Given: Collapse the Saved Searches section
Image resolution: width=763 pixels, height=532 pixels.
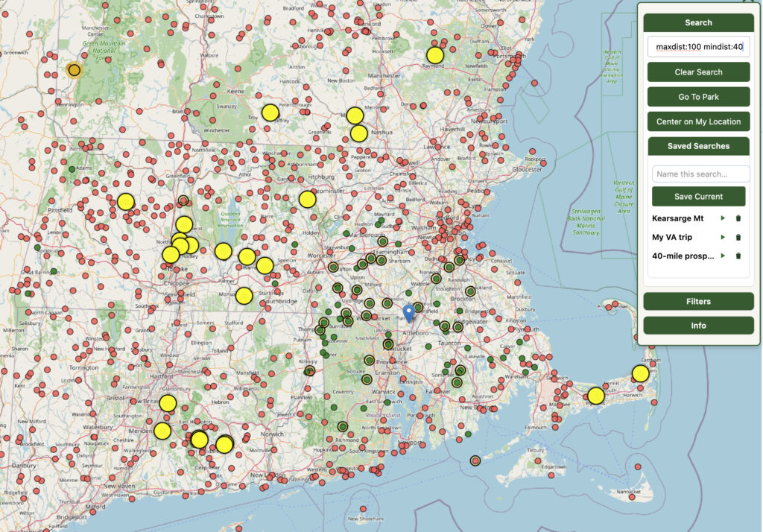Looking at the screenshot, I should 698,146.
